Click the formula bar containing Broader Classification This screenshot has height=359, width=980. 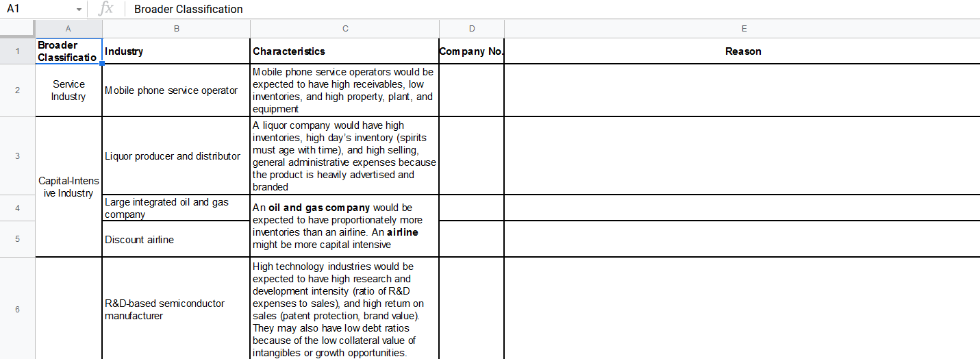click(x=553, y=9)
